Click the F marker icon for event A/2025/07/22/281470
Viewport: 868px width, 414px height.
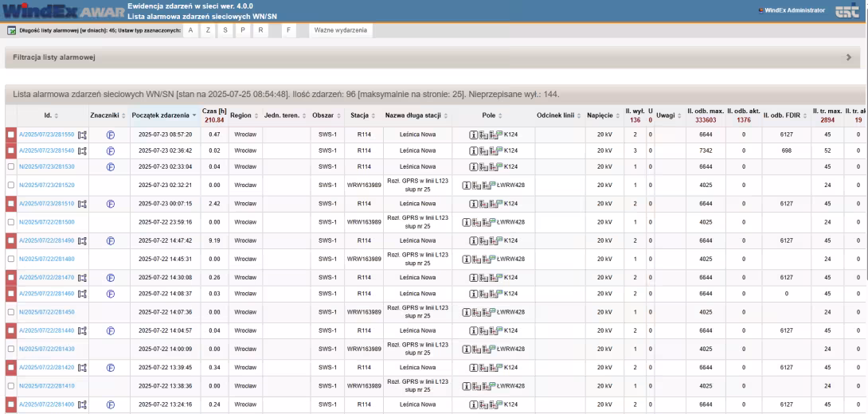coord(111,277)
